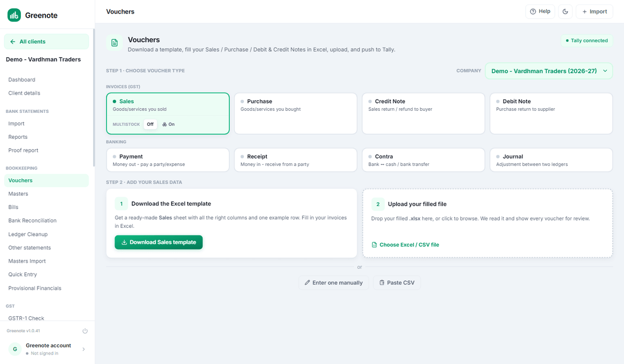The height and width of the screenshot is (364, 624).
Task: Open Reports in the sidebar
Action: 47,137
